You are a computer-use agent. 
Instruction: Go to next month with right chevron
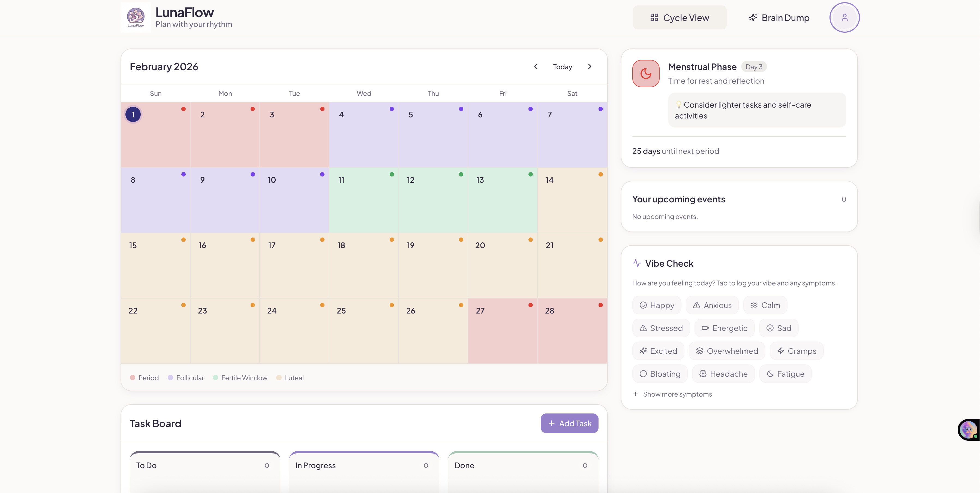pos(590,66)
